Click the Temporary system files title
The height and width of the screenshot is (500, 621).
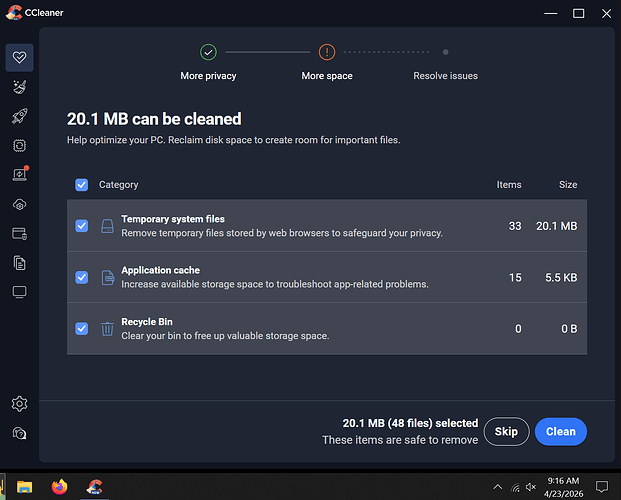click(173, 219)
